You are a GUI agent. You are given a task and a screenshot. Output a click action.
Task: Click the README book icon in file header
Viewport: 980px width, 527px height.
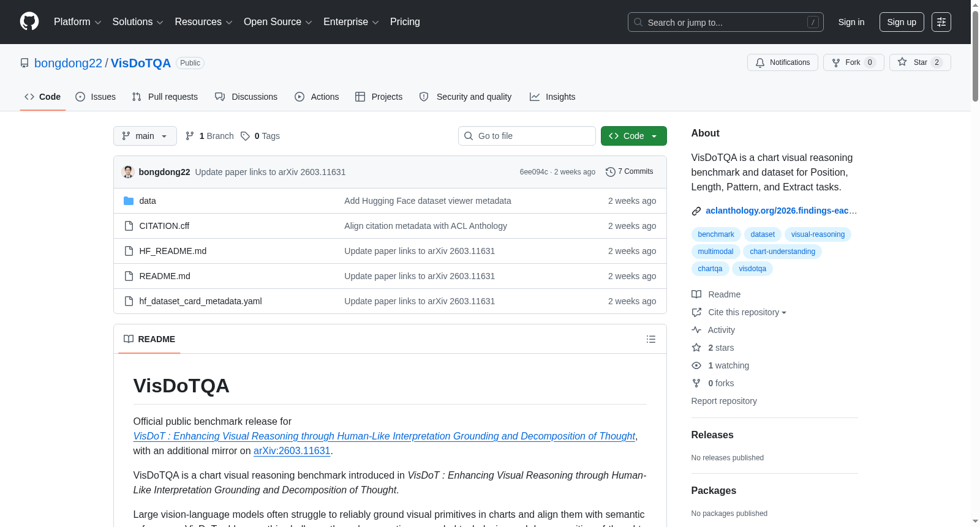129,339
